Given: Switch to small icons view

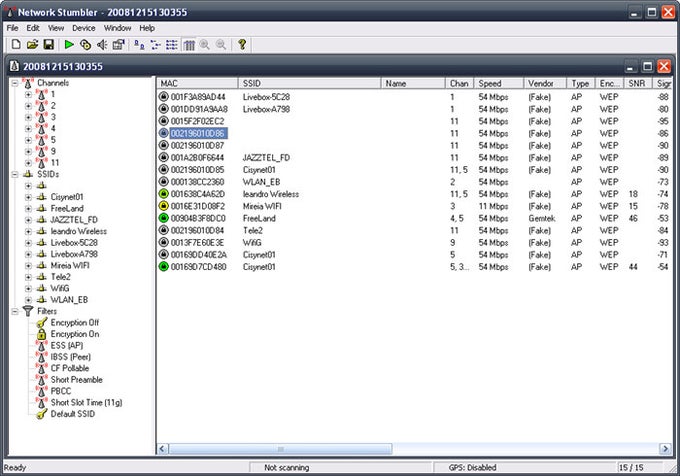Looking at the screenshot, I should (x=155, y=44).
